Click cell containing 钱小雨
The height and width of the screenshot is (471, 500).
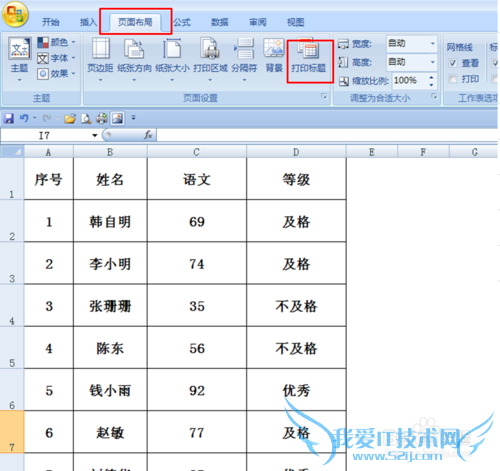tap(110, 390)
